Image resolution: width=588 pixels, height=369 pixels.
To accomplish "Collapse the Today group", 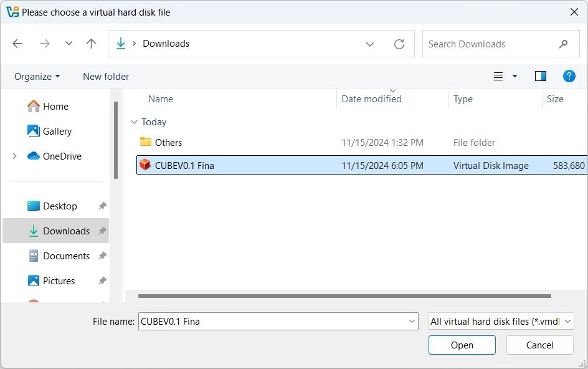I will pyautogui.click(x=133, y=122).
